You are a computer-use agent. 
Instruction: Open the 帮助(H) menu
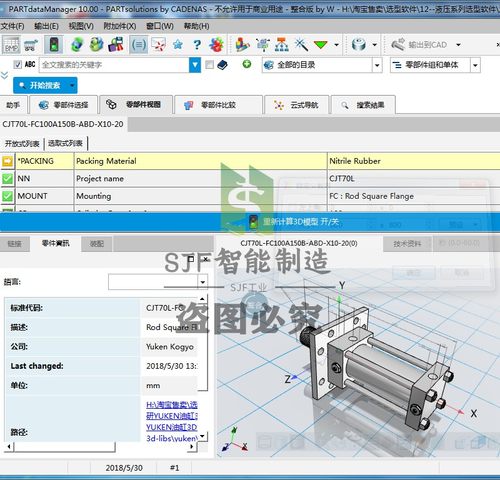pyautogui.click(x=197, y=26)
